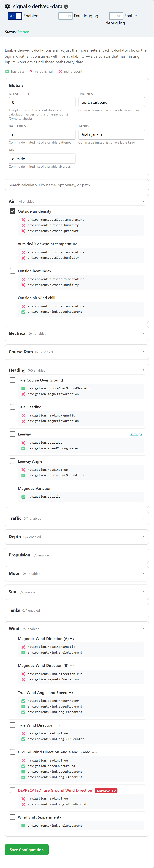Click red X beside navigation.headingMagnetic under True Heading

coord(23,415)
